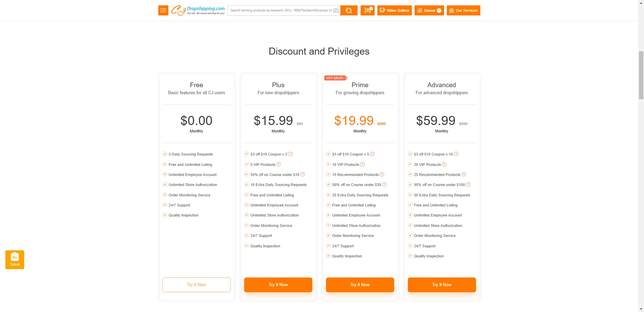
Task: Expand Our Services menu
Action: [463, 10]
